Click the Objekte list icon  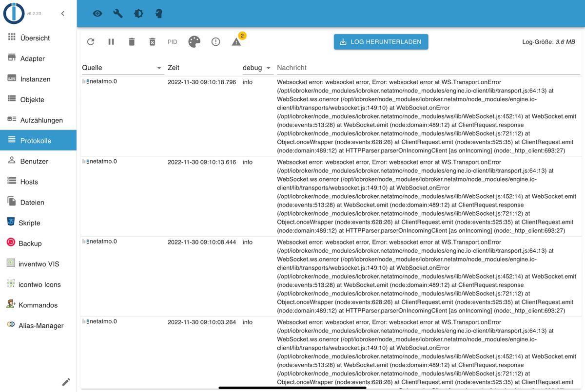12,98
